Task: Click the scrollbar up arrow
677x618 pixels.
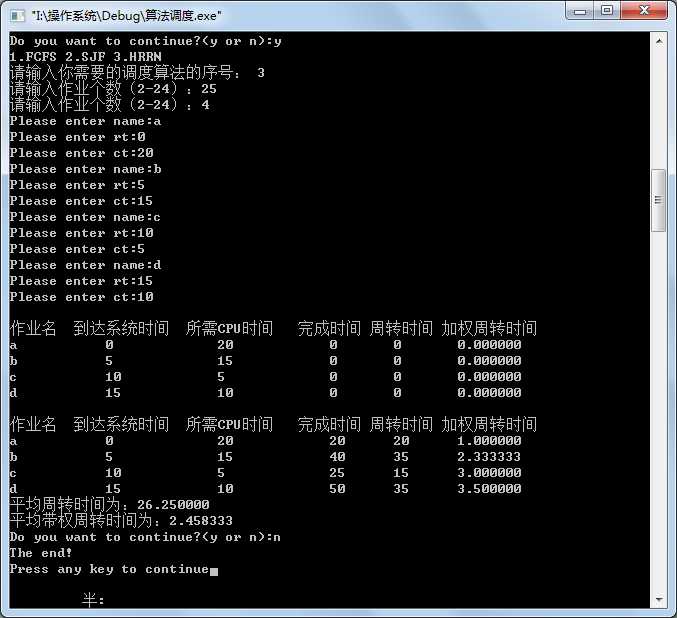Action: tap(658, 41)
